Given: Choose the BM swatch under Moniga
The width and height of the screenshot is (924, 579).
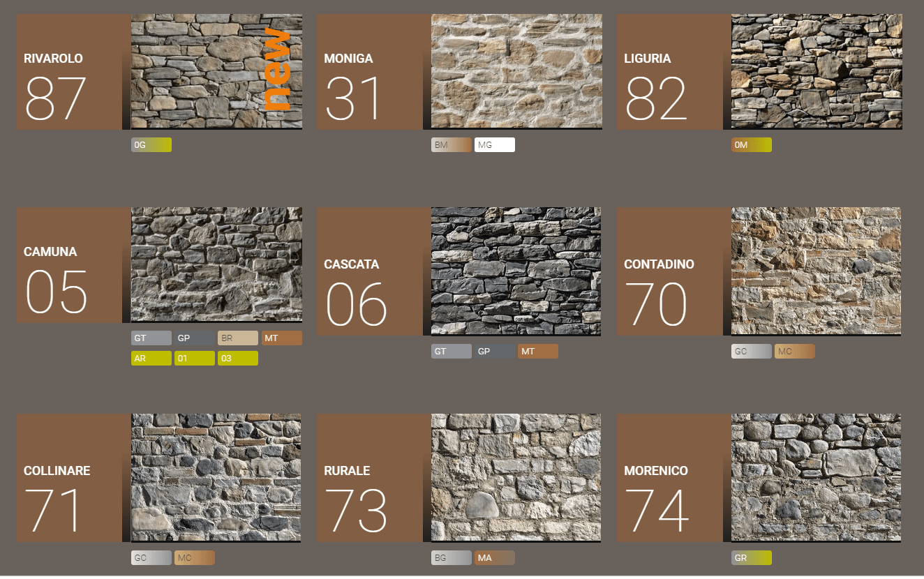Looking at the screenshot, I should pyautogui.click(x=452, y=145).
